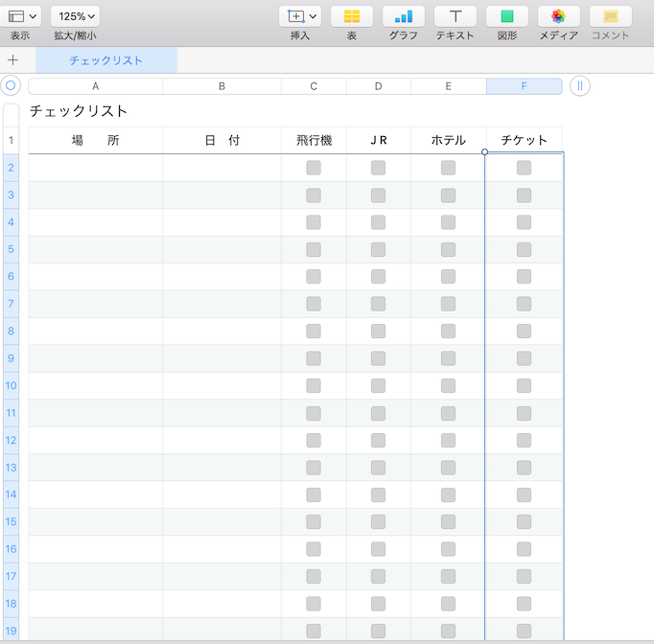Select row 15 header number
Screen dimensions: 654x644
11,522
